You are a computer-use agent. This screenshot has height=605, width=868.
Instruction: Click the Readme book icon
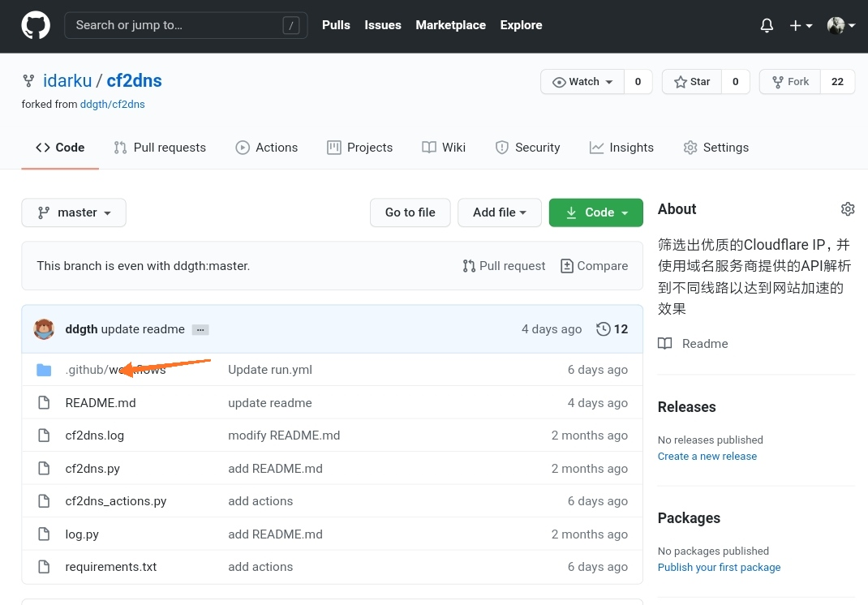tap(665, 344)
